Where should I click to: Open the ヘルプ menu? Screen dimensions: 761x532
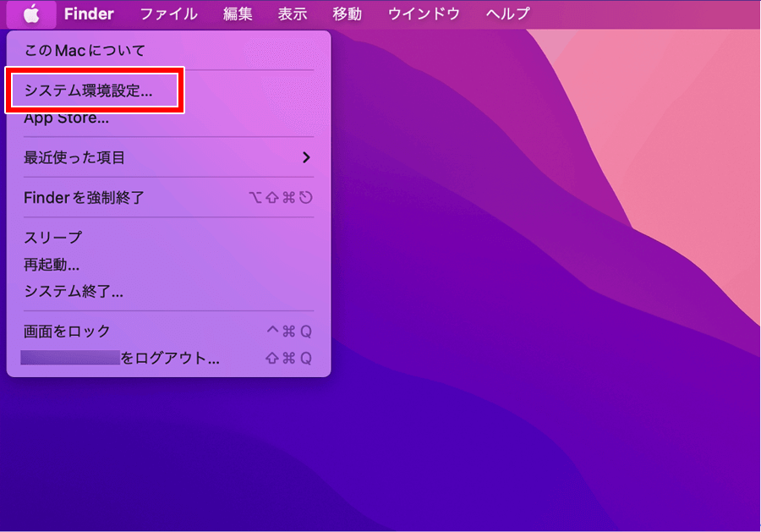[x=508, y=14]
